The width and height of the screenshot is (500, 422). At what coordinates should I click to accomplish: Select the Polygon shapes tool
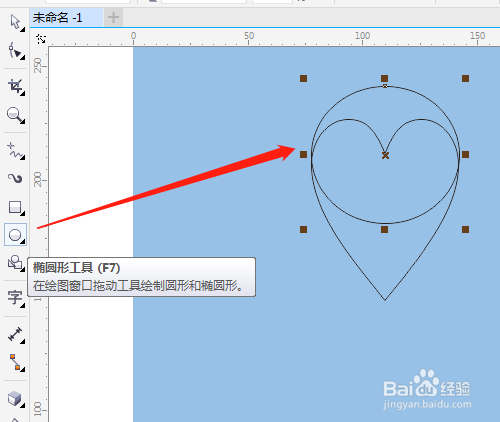(x=15, y=263)
